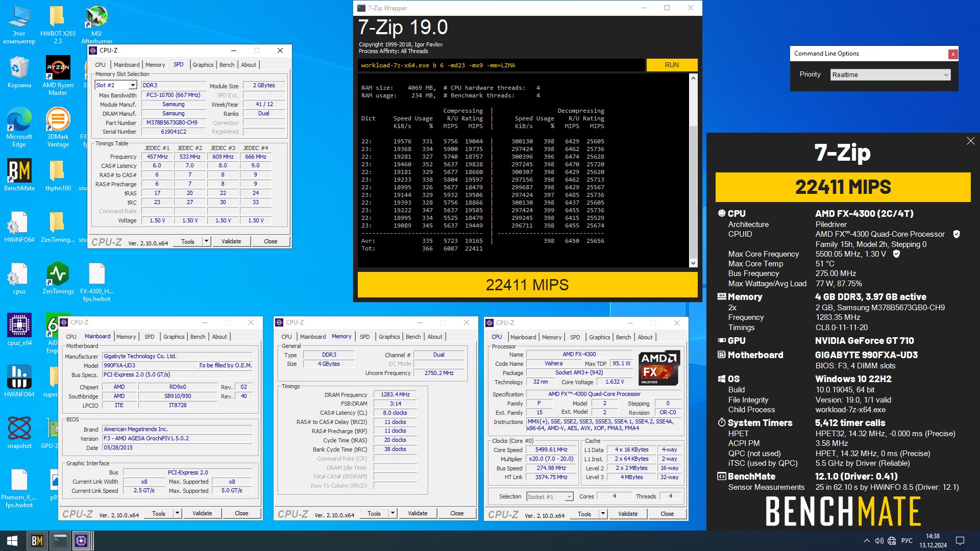Viewport: 980px width, 551px height.
Task: Click RUN button in 7-Zip wrapper
Action: pyautogui.click(x=672, y=65)
